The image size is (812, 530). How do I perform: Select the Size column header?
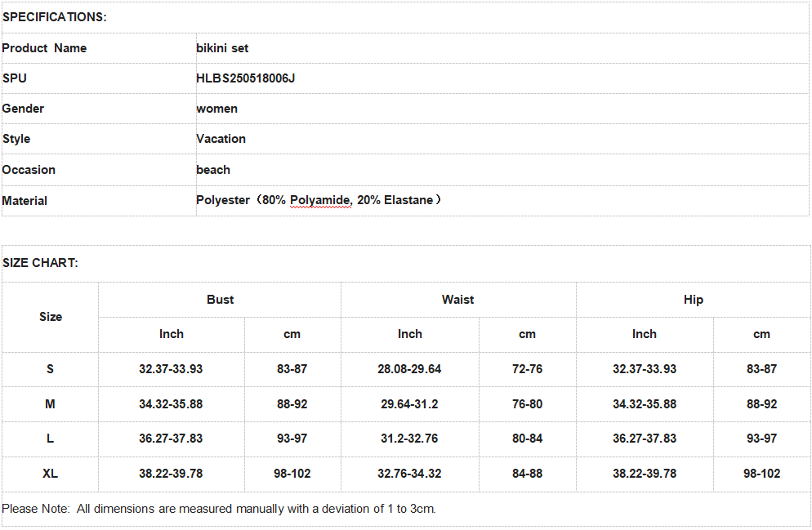pyautogui.click(x=51, y=317)
